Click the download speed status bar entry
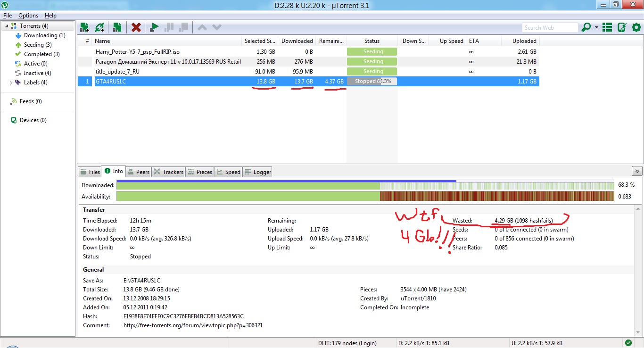This screenshot has width=644, height=348. [x=423, y=343]
